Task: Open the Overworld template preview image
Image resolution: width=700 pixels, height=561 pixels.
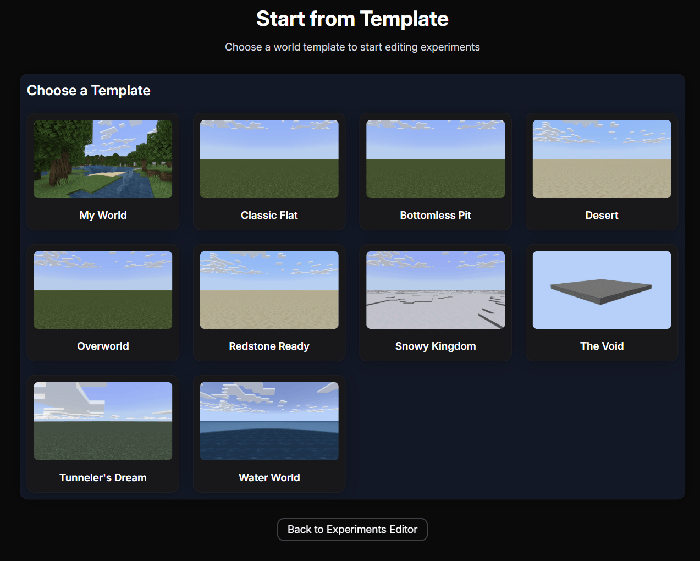Action: point(103,290)
